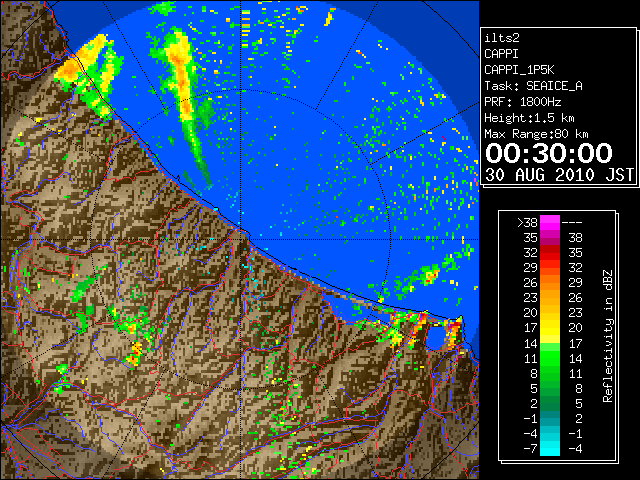Click the '-7' legend value
Viewport: 640px width, 480px height.
(x=530, y=449)
